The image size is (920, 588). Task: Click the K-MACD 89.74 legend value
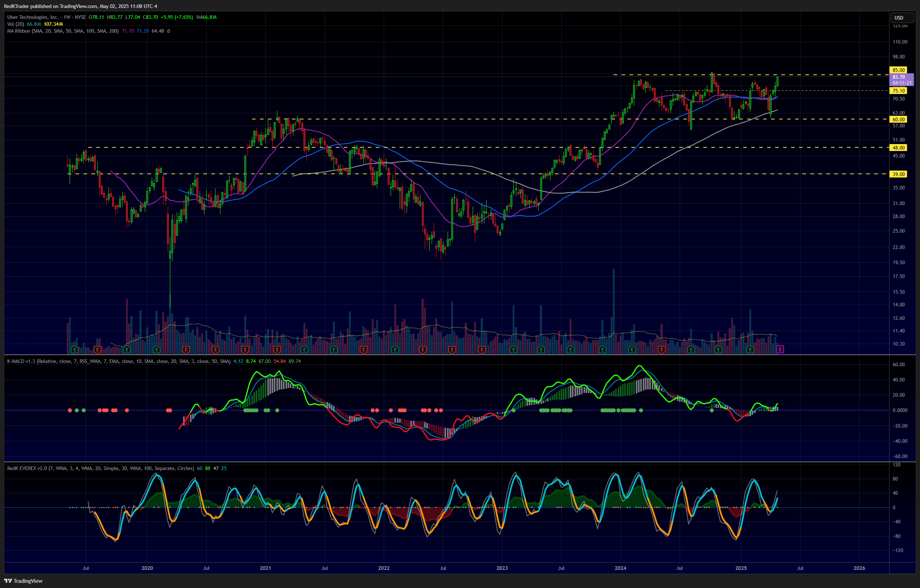coord(294,361)
